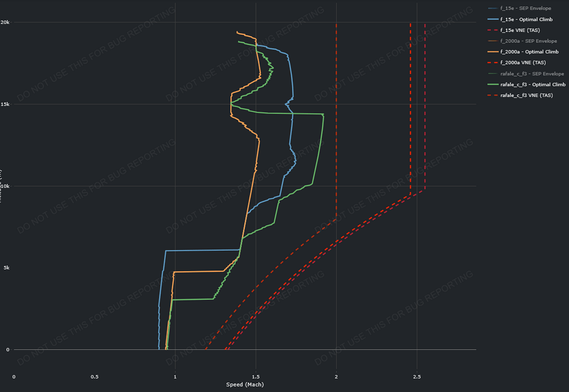Click the 0.5 Mach axis tick label

(95, 377)
